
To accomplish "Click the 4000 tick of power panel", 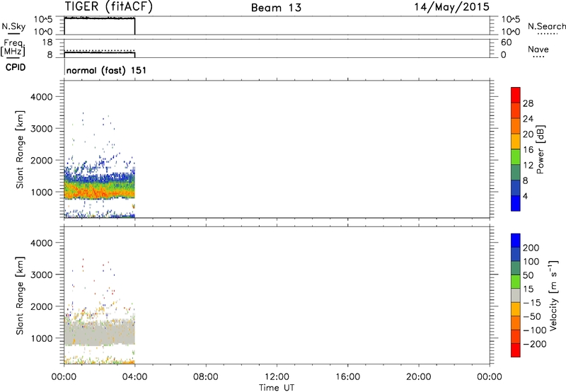I will click(x=42, y=97).
